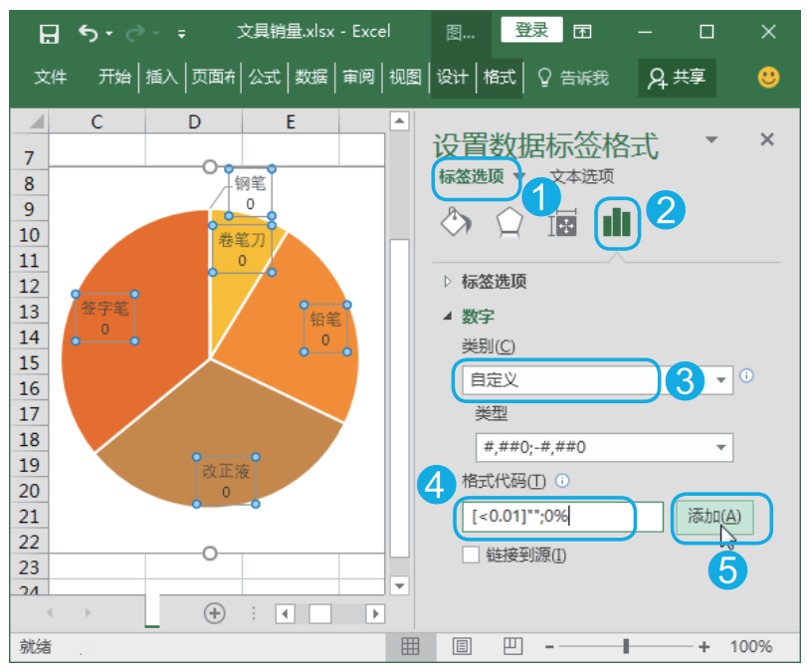Switch to Page Break Preview icon
Viewport: 807px width, 672px height.
coord(512,646)
